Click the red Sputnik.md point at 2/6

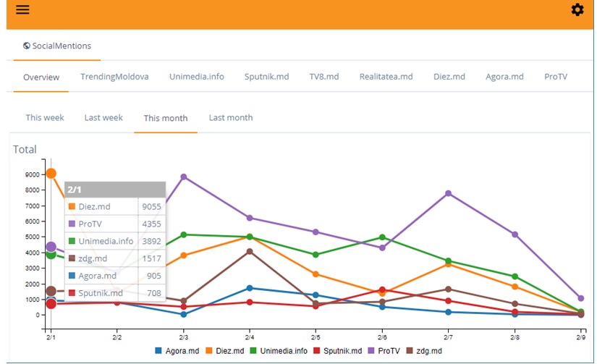(382, 289)
